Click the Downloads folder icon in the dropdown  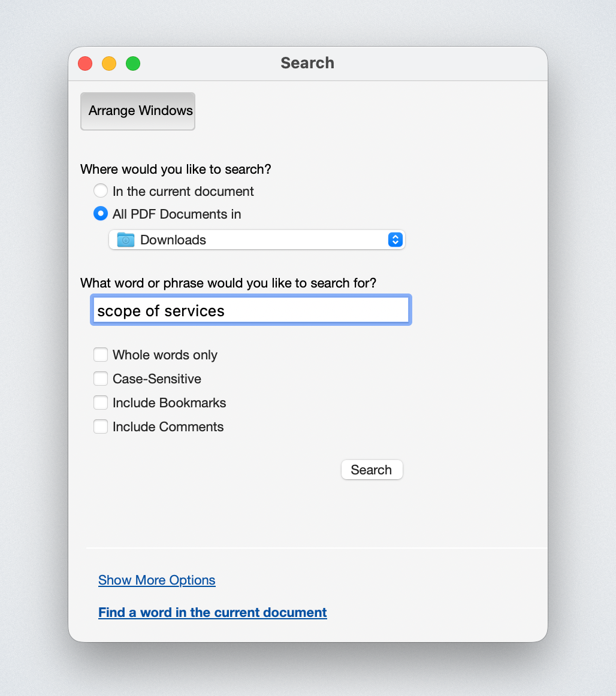click(125, 240)
